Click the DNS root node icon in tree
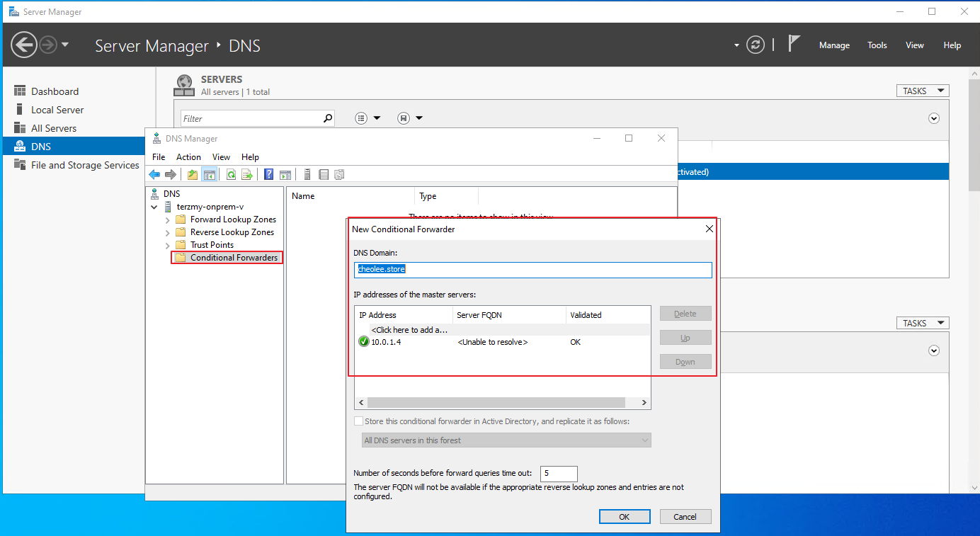This screenshot has width=980, height=536. 156,193
